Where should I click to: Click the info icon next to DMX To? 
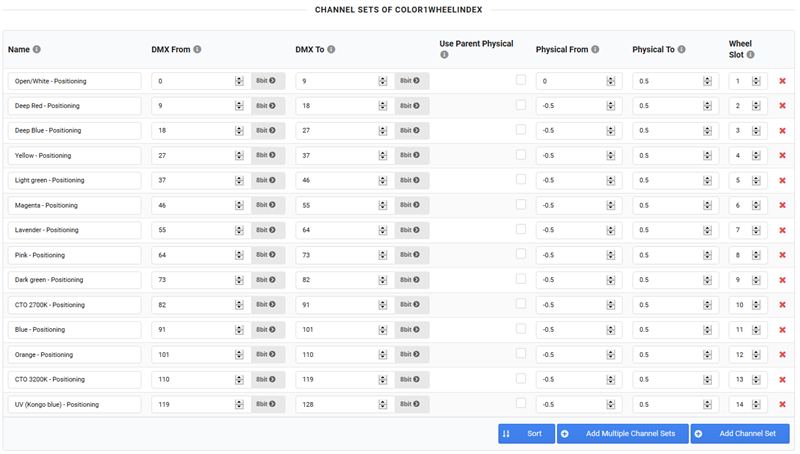[331, 49]
